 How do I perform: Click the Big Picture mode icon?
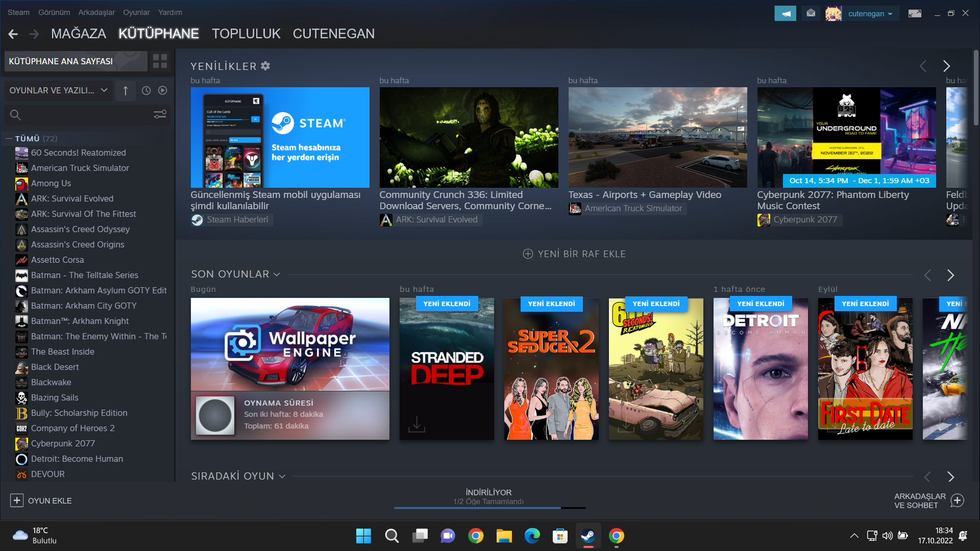[915, 14]
